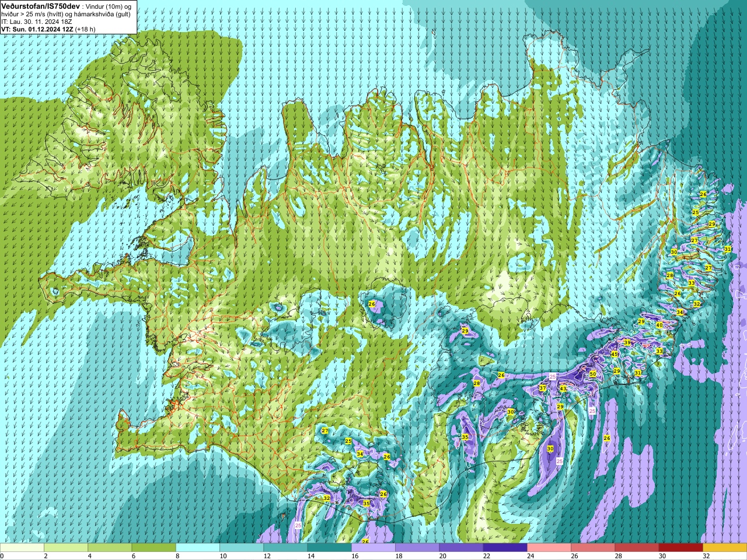
Task: Select the yellow gust marker reading 37
Action: [543, 388]
